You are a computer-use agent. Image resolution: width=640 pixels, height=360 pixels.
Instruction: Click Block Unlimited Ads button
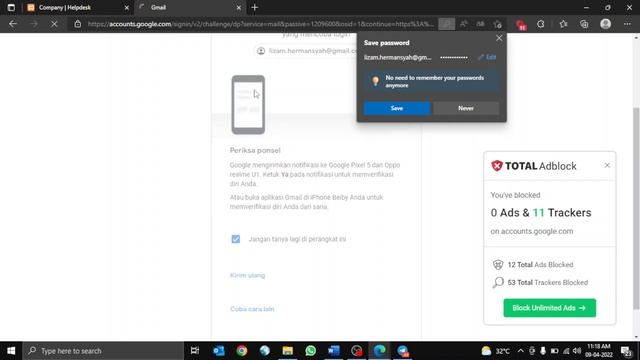(549, 308)
